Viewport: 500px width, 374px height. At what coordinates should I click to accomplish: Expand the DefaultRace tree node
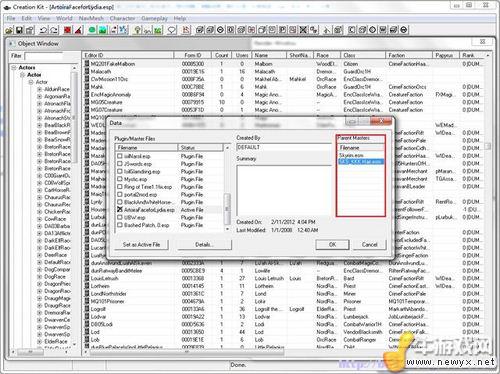pos(39,262)
